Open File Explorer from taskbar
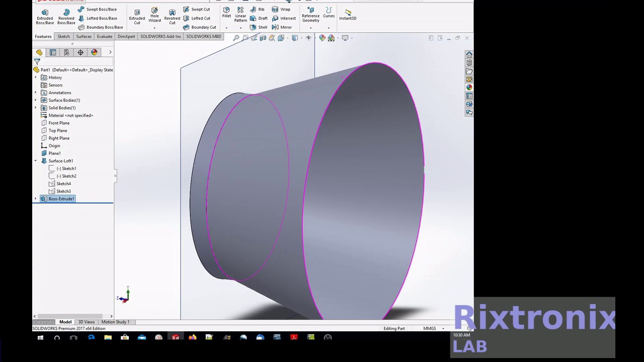 108,337
